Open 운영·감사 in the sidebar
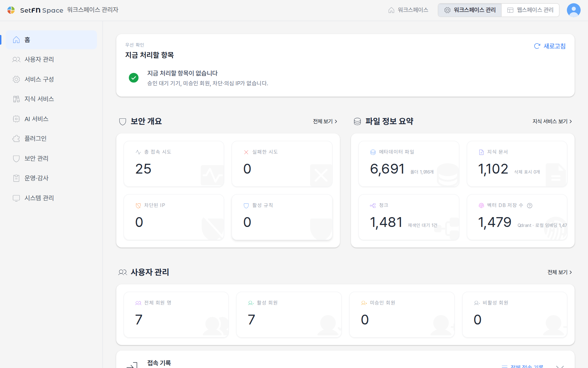588x368 pixels. pyautogui.click(x=51, y=178)
